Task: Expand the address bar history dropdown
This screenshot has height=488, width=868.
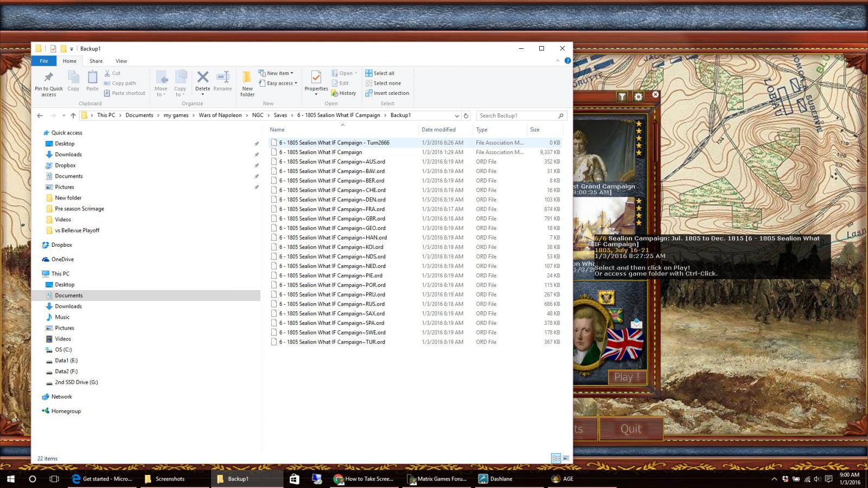Action: 457,115
